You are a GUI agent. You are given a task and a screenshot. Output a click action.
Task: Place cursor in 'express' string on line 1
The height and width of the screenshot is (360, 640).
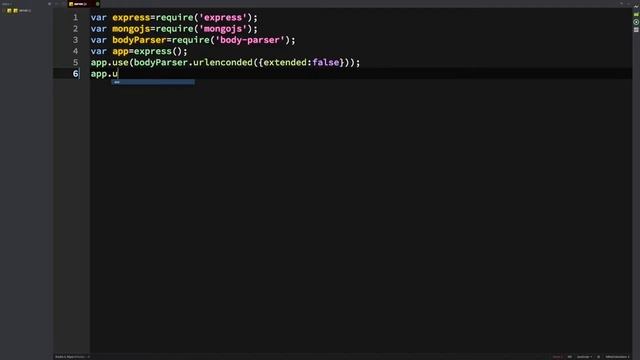(x=223, y=18)
